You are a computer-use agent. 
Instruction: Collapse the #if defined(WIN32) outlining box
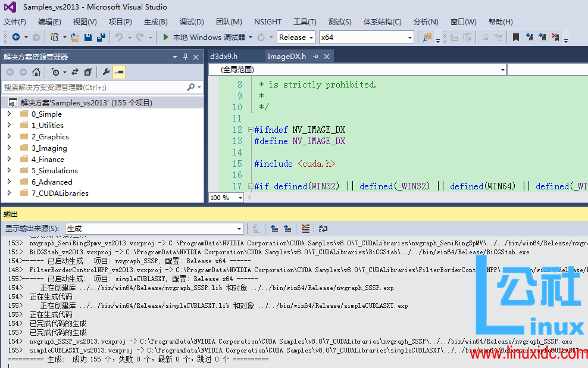[x=251, y=186]
